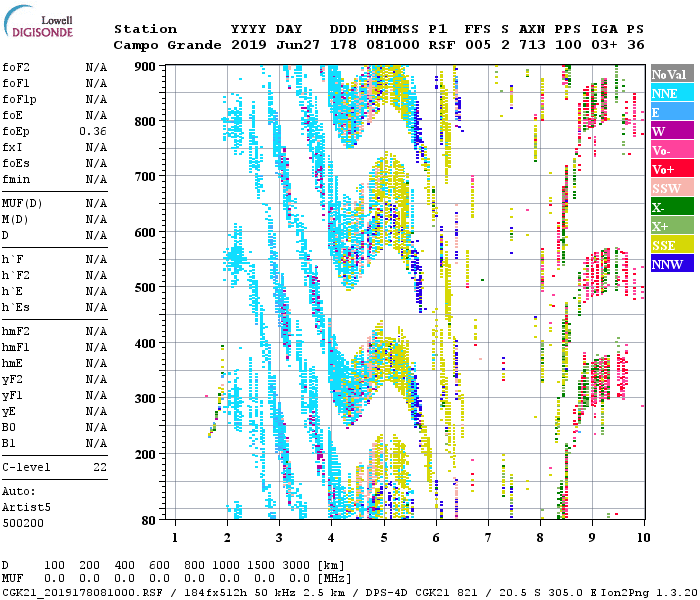Click the DPS-4D instrument label in footer
Viewport: 700px width, 600px height.
pyautogui.click(x=387, y=592)
